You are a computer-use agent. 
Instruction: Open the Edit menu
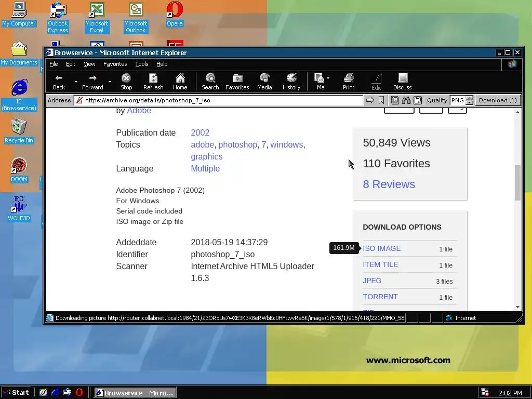71,64
